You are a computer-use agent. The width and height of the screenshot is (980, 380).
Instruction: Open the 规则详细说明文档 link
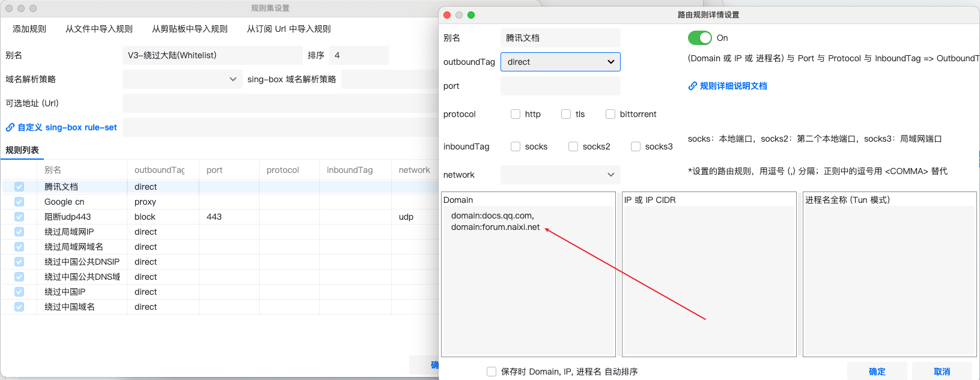tap(733, 86)
